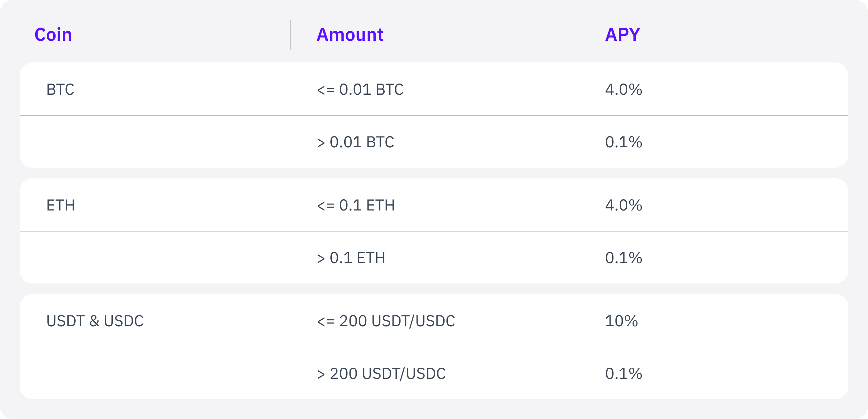Click the 0.1% APY for '> 200 USDT/USDC'
This screenshot has width=868, height=419.
(x=624, y=374)
